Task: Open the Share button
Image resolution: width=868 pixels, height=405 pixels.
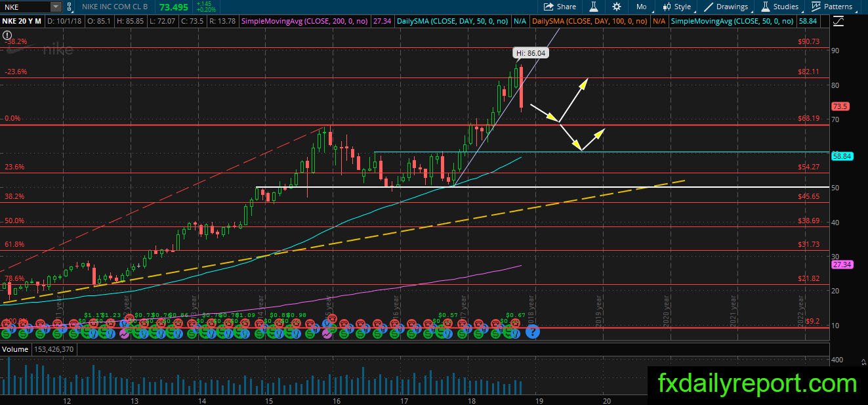Action: tap(560, 7)
